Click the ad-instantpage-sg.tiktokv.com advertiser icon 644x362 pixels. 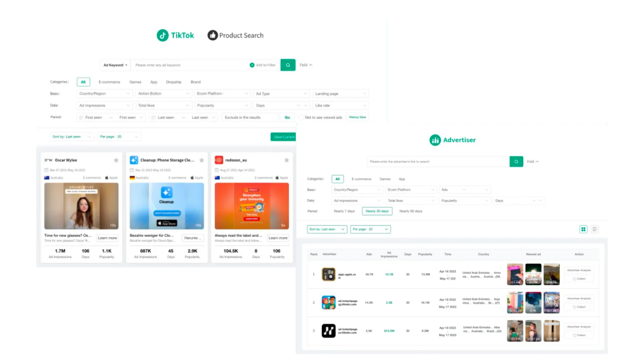pyautogui.click(x=329, y=303)
